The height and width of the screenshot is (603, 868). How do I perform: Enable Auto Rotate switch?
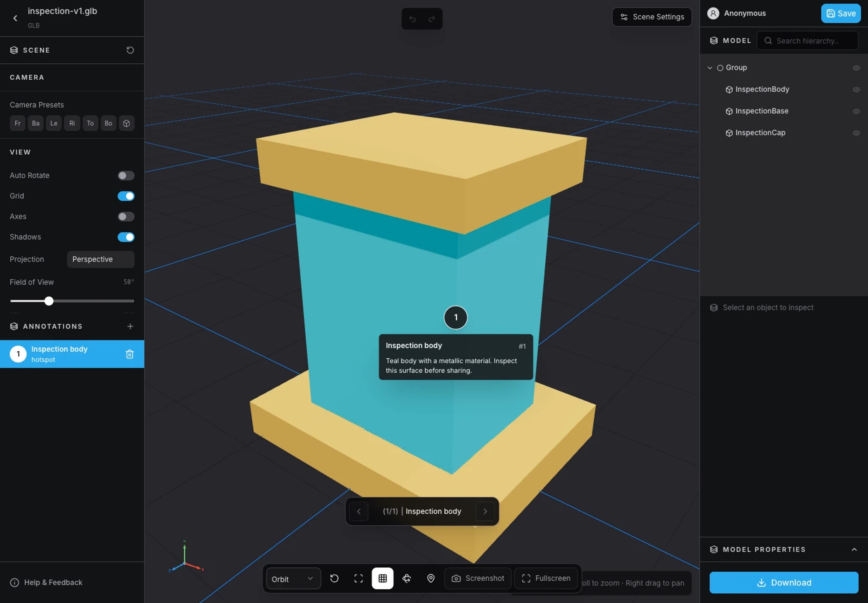pyautogui.click(x=126, y=176)
